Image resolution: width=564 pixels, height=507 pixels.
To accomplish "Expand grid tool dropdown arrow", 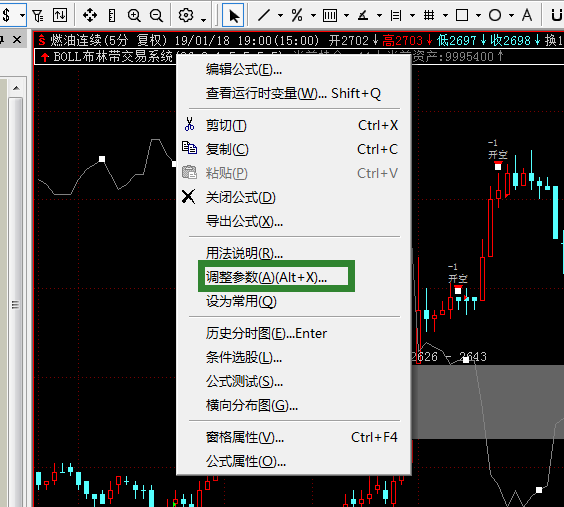I will [445, 16].
